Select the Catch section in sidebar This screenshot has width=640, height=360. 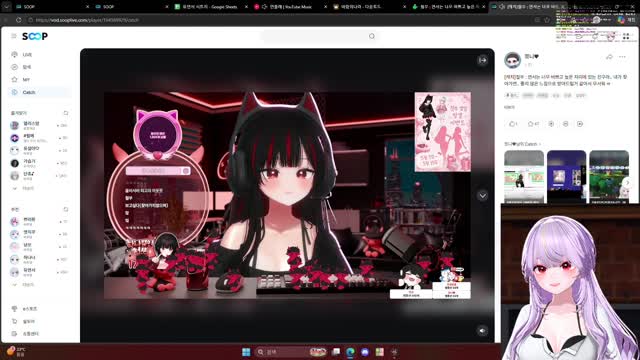[40, 92]
